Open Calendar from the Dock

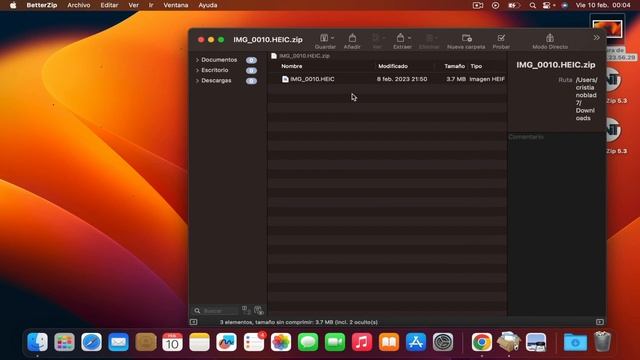pos(172,342)
